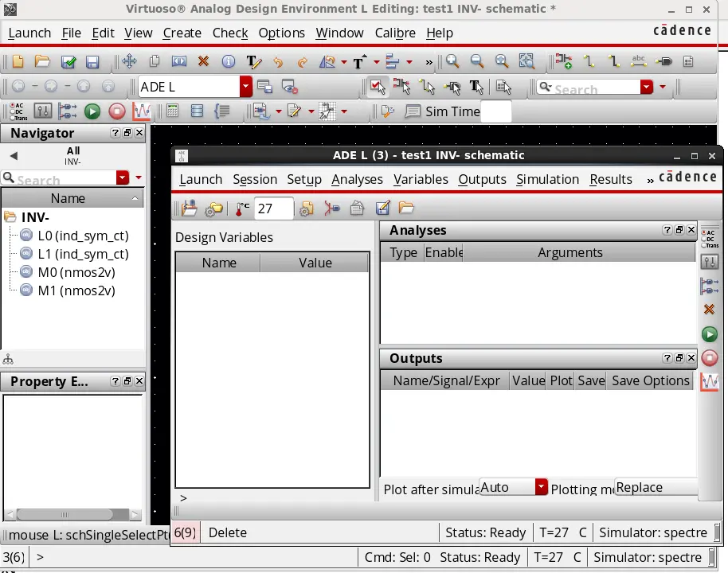728x573 pixels.
Task: Click the New file icon in main toolbar
Action: (x=18, y=61)
